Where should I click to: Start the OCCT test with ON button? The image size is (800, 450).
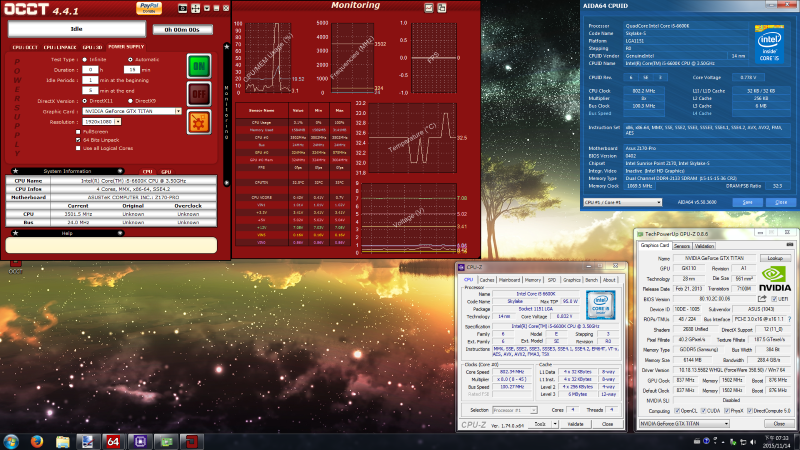tap(199, 66)
